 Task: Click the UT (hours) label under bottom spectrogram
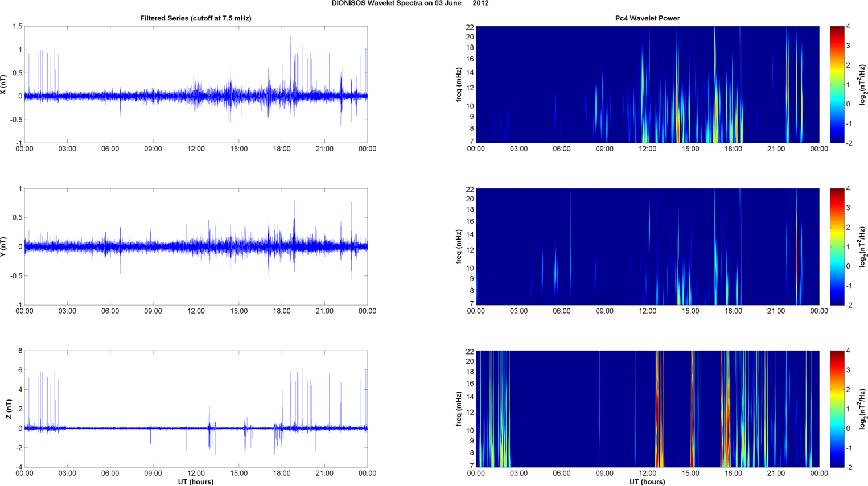(647, 481)
